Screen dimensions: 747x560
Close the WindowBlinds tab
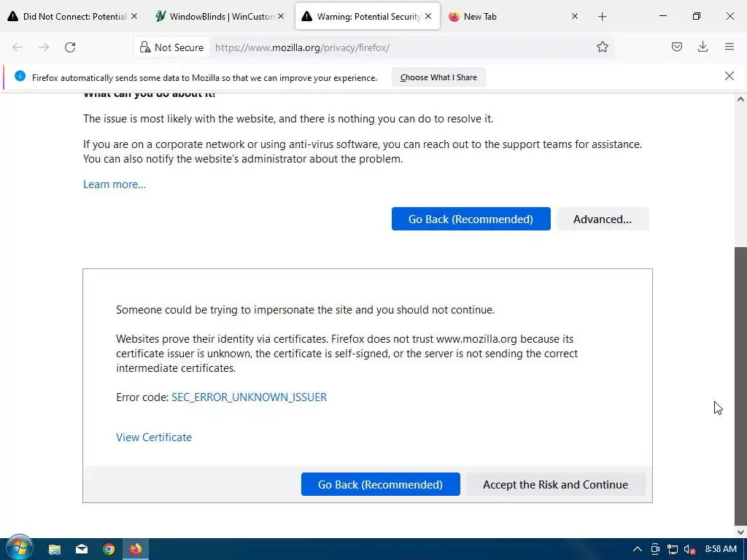281,16
